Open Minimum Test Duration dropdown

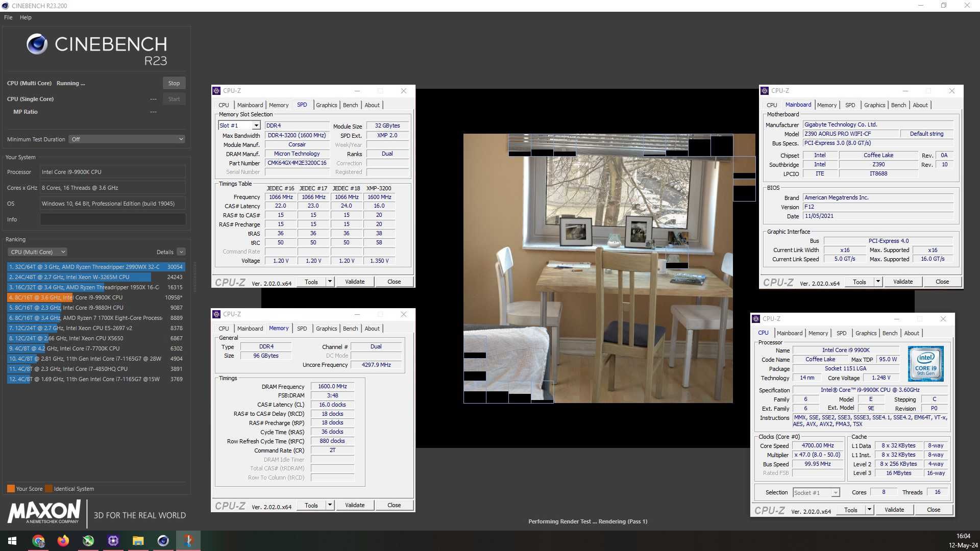coord(127,139)
